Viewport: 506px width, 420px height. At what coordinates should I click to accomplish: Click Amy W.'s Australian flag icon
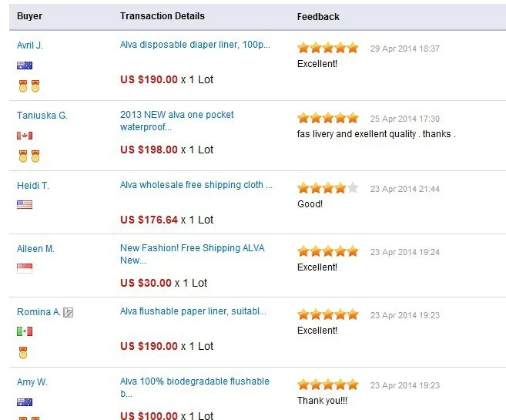(x=25, y=402)
